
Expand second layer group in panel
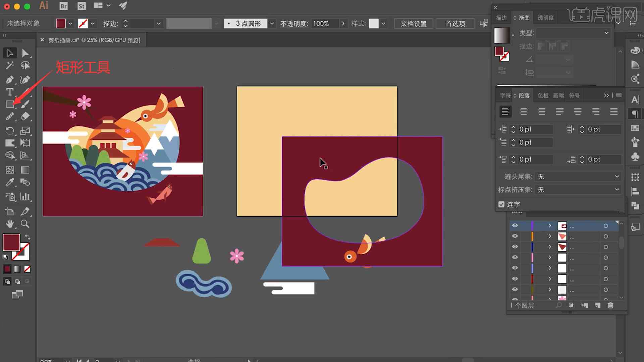pos(550,236)
